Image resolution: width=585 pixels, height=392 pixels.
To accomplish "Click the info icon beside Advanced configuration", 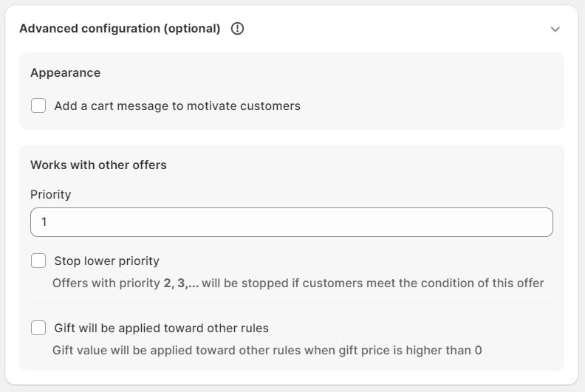I will point(237,29).
